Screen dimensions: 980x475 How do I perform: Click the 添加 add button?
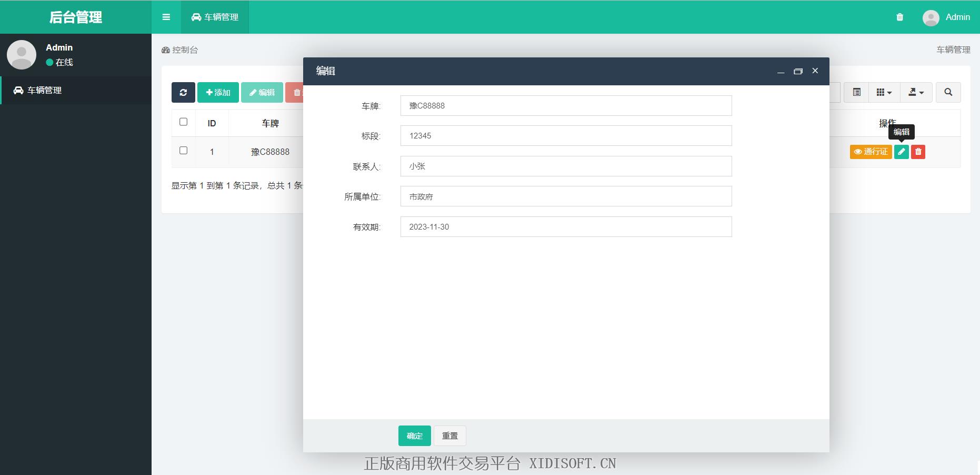click(218, 93)
